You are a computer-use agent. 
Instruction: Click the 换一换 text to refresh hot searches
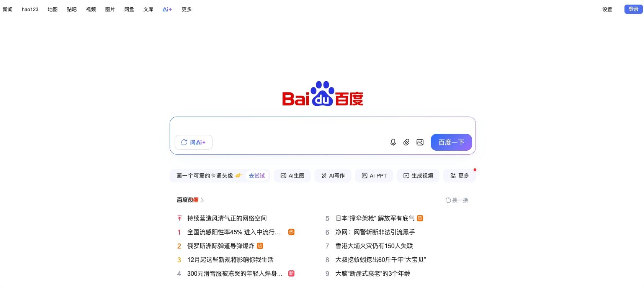coord(460,200)
